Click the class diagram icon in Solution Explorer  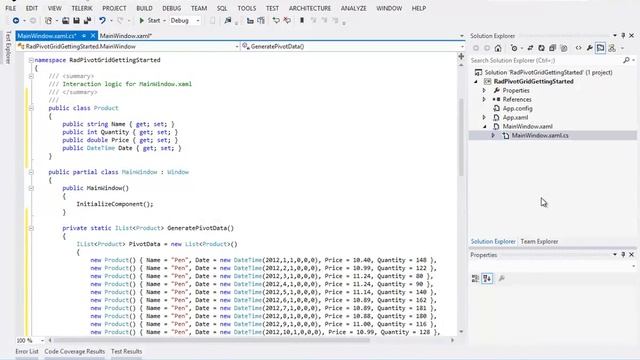pos(612,48)
